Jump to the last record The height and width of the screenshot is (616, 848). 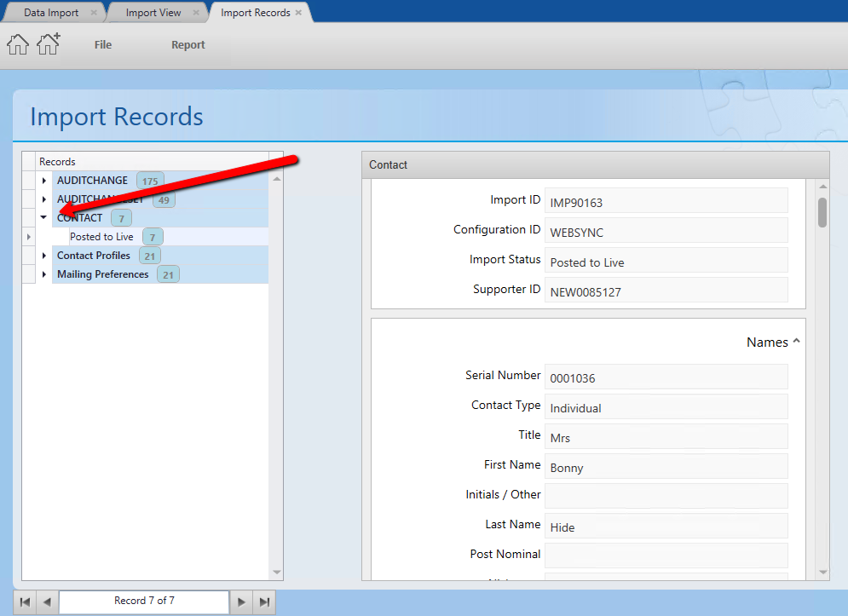[x=265, y=602]
